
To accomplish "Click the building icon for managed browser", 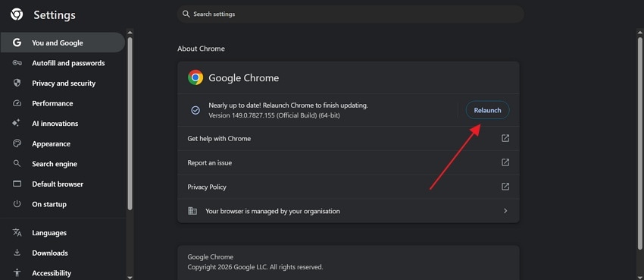I will point(192,211).
